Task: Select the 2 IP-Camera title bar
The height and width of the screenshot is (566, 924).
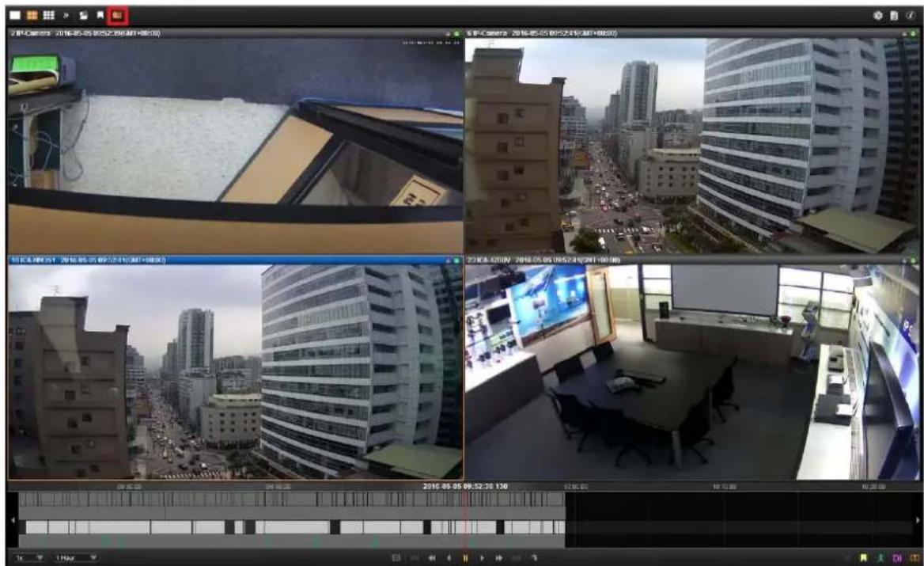Action: 235,33
